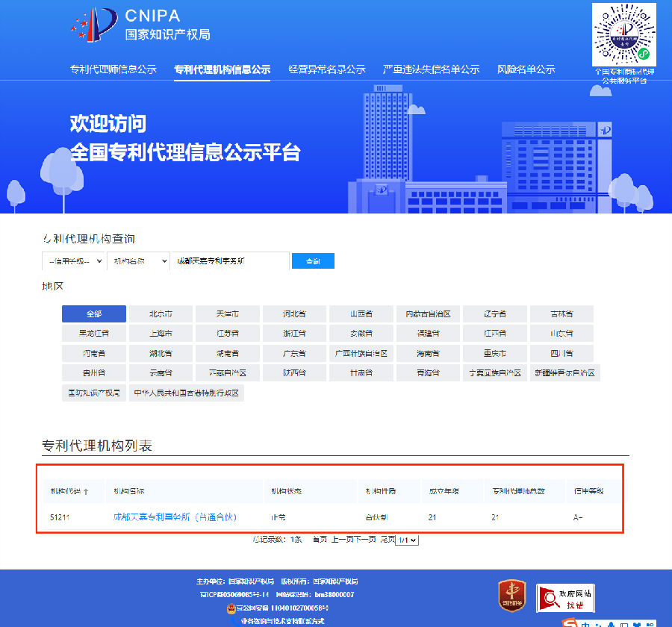The height and width of the screenshot is (627, 672).
Task: Filter by region 江苏省
Action: [228, 333]
